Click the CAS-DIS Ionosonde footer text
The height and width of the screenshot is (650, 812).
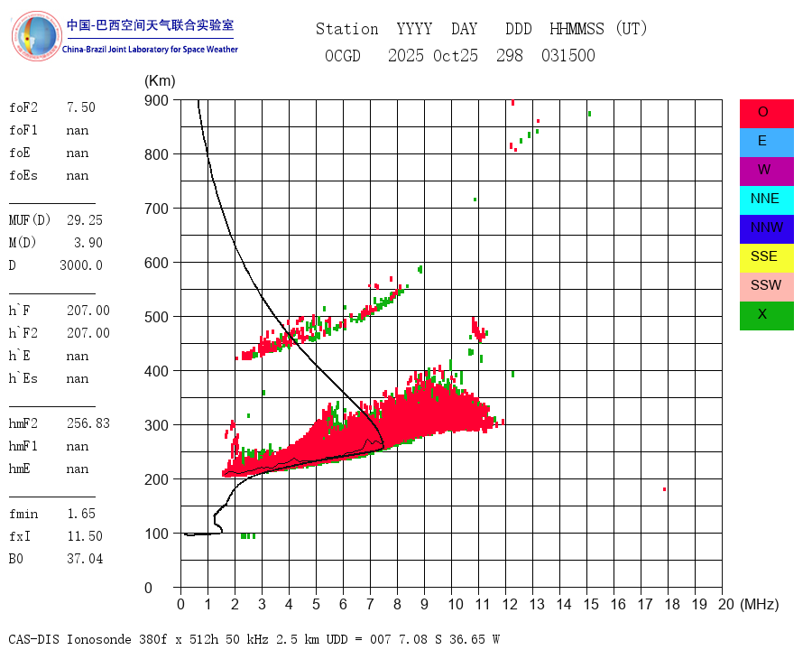[254, 639]
